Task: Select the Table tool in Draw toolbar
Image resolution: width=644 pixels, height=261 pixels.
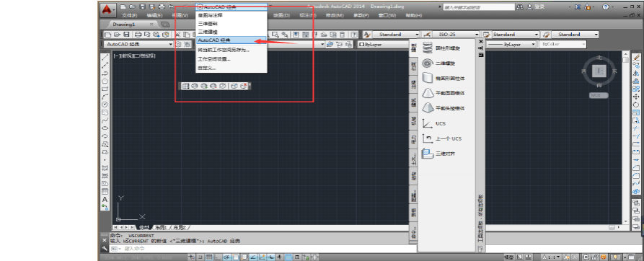Action: (105, 192)
